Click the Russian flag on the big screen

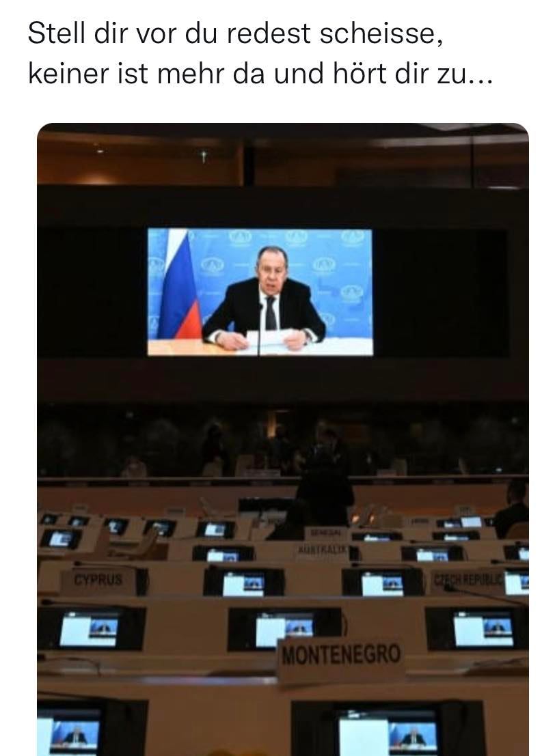click(x=178, y=285)
